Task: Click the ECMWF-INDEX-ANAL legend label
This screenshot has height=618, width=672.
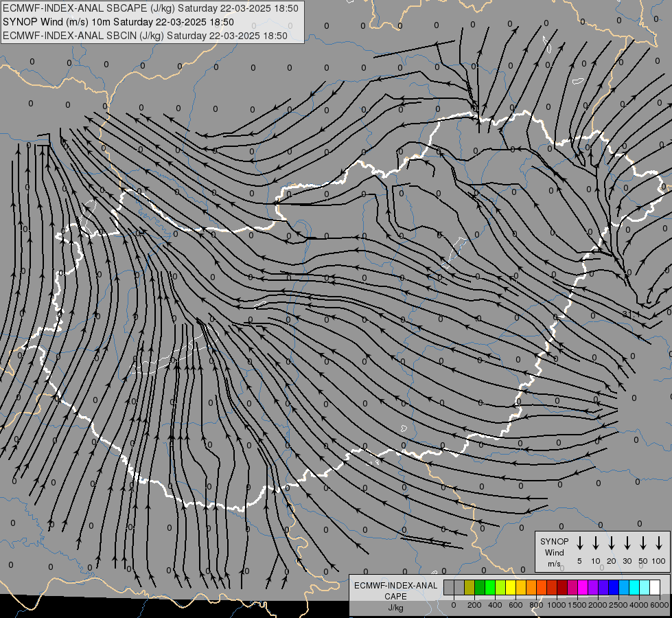Action: (395, 586)
